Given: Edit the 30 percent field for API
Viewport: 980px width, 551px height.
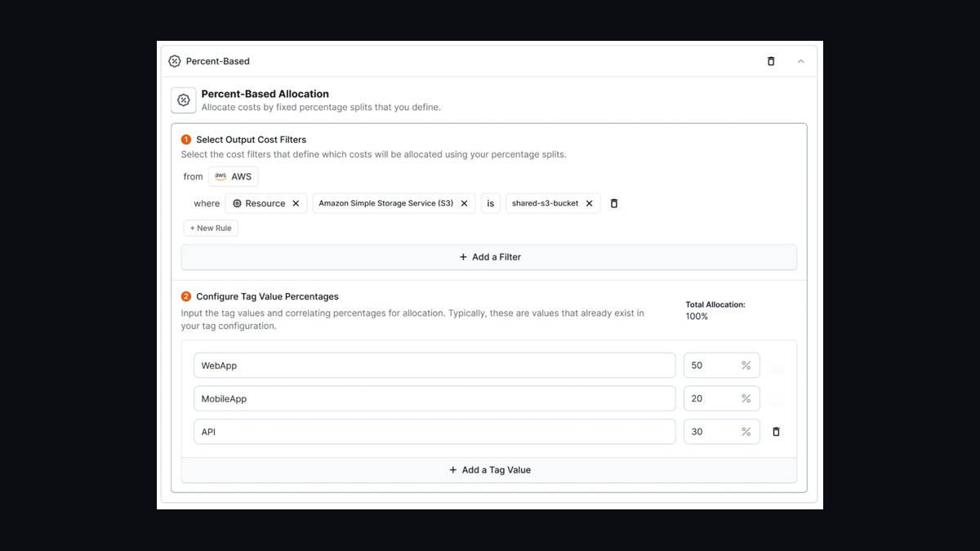Looking at the screenshot, I should (x=721, y=432).
